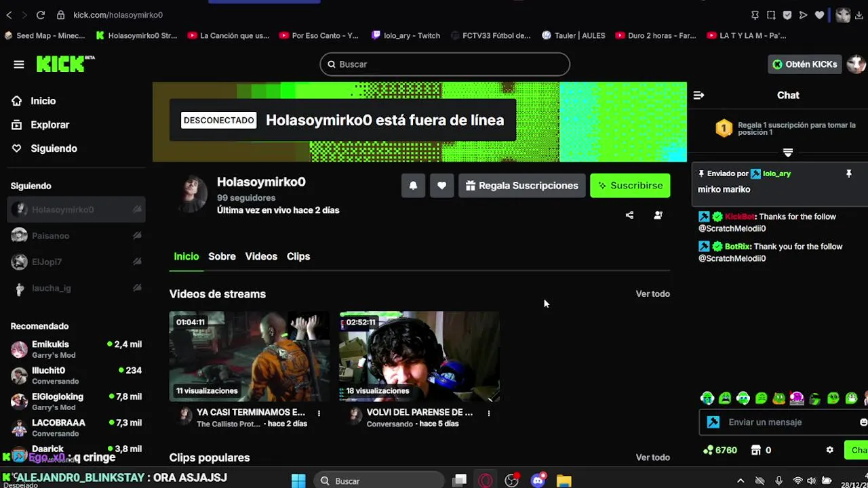Open the 01:04:11 Callisto stream thumbnail
Viewport: 868px width, 488px height.
point(249,357)
